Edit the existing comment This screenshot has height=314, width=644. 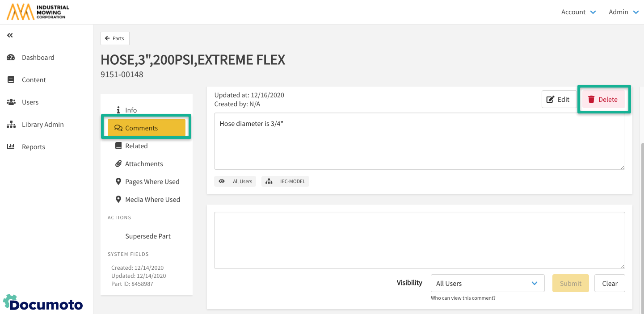click(x=559, y=99)
